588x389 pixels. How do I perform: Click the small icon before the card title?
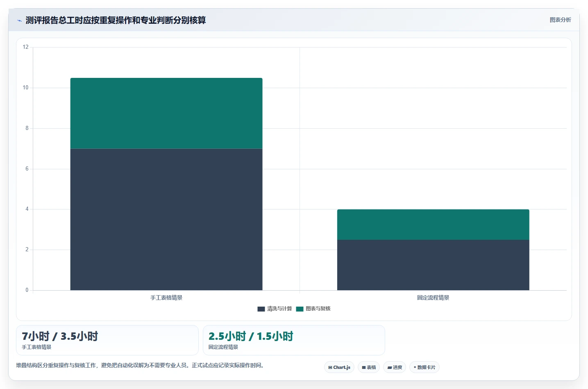pos(19,20)
